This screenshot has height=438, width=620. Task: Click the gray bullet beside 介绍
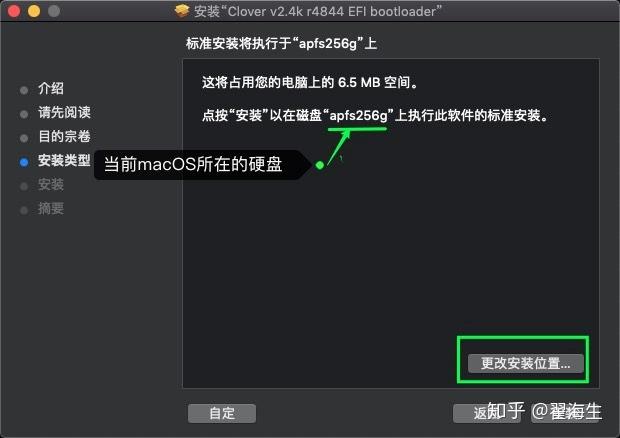pyautogui.click(x=24, y=90)
